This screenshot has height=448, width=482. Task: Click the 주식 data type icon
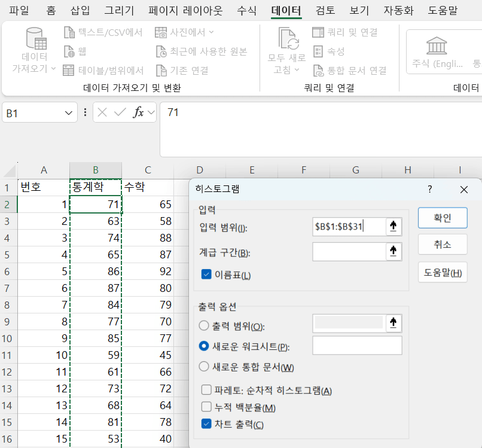[438, 45]
